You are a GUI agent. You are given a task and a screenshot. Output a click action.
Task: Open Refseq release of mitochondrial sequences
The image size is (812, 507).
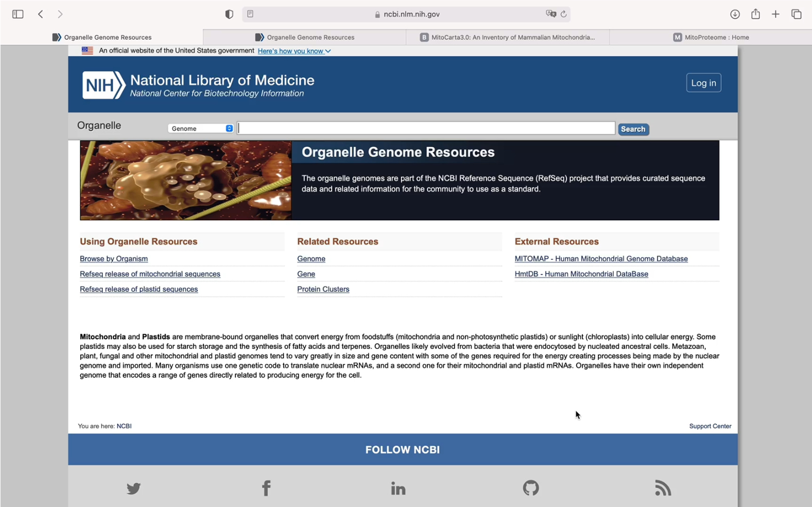pos(150,274)
